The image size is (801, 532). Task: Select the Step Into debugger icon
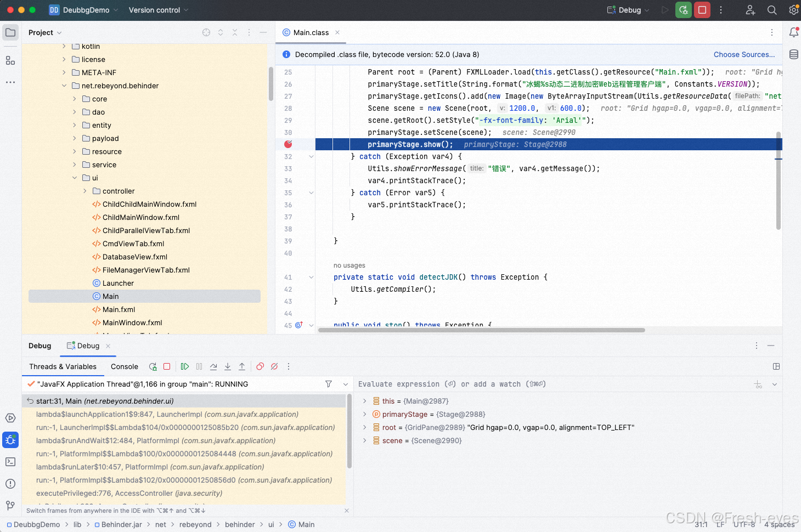coord(228,366)
